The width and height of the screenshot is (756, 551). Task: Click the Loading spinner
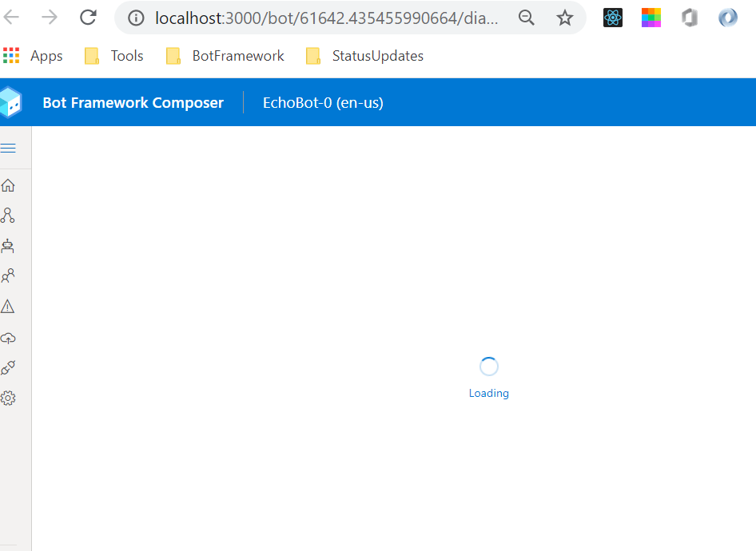pos(489,367)
